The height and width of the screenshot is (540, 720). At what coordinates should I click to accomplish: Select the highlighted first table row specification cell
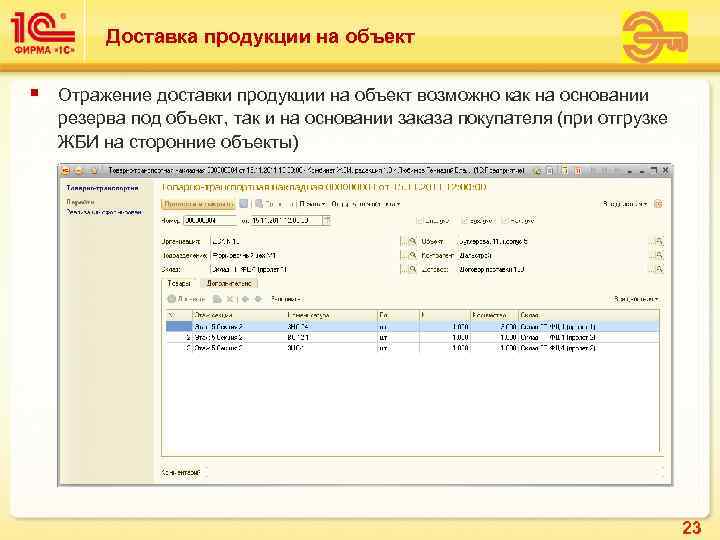(238, 326)
